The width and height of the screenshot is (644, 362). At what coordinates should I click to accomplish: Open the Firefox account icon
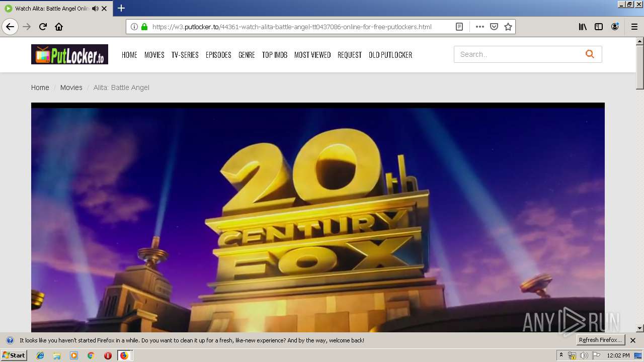pos(615,27)
